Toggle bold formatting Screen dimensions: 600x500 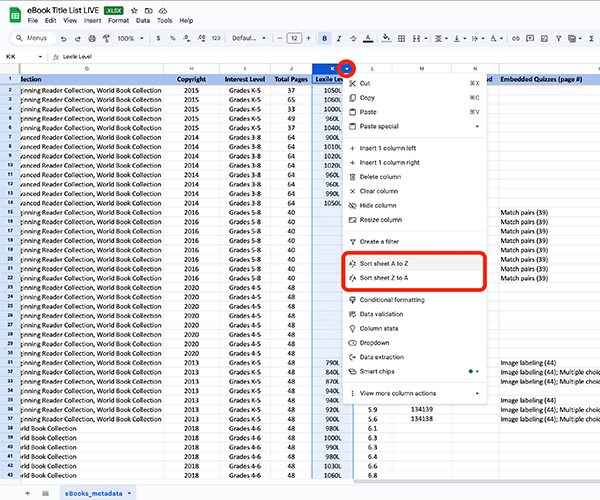[325, 38]
